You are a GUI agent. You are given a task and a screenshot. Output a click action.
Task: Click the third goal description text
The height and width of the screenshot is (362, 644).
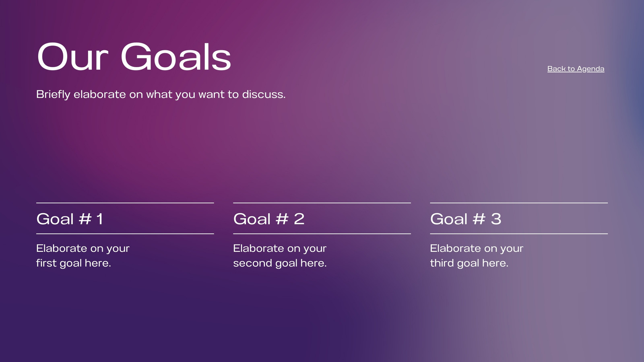point(477,256)
